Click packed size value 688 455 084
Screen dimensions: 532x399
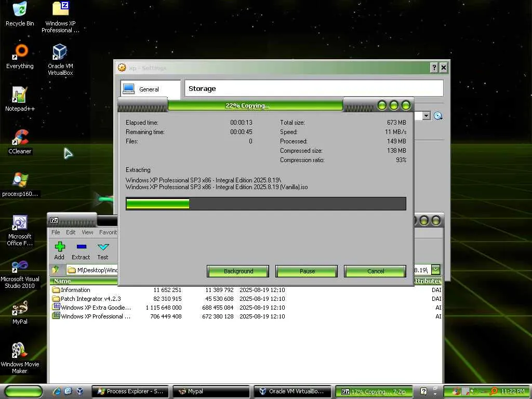point(218,308)
